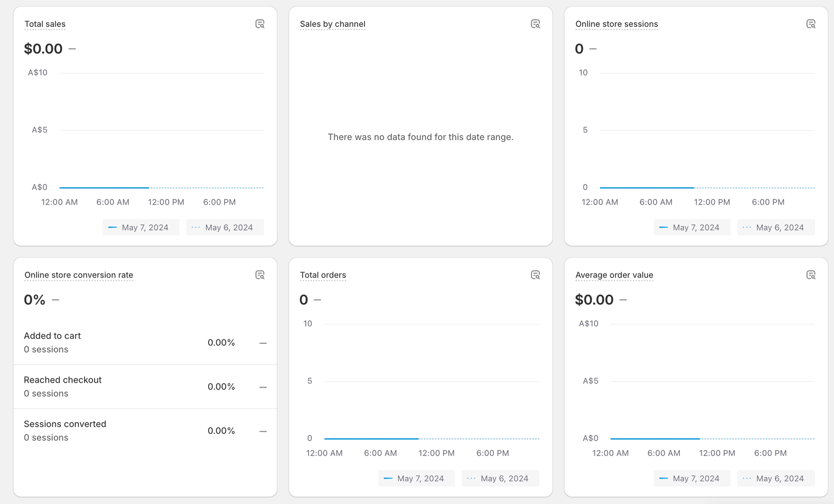
Task: Open the Total orders report icon
Action: (x=535, y=275)
